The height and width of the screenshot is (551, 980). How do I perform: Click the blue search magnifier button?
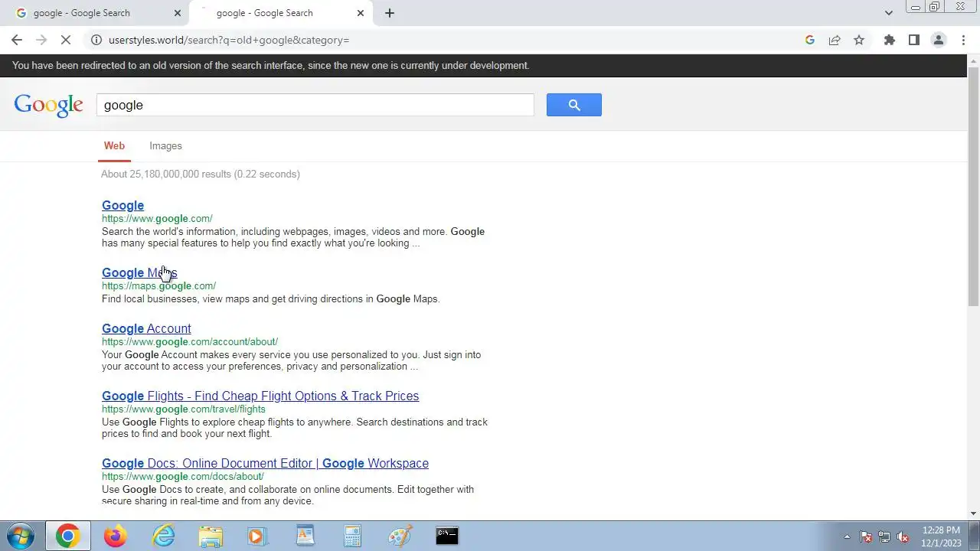(574, 105)
